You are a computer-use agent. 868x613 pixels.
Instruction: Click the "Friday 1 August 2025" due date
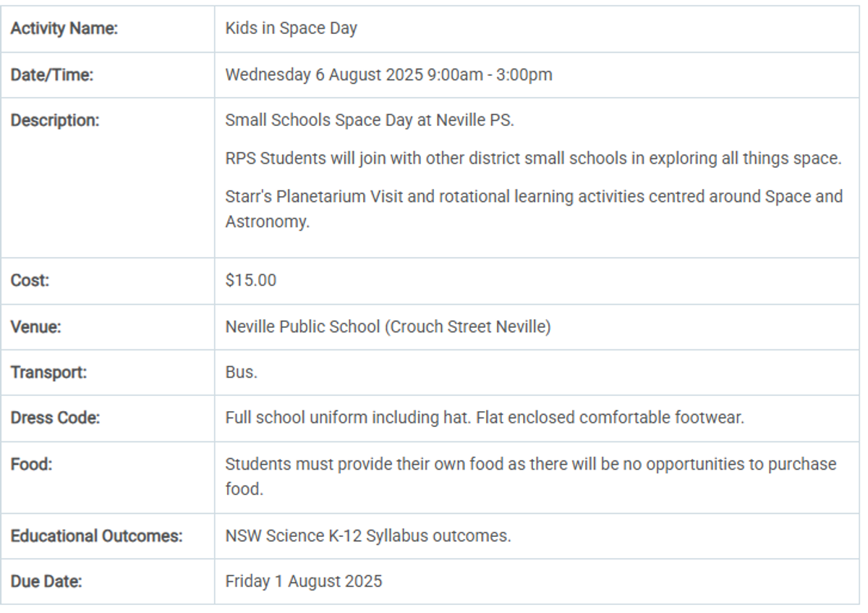click(x=303, y=581)
